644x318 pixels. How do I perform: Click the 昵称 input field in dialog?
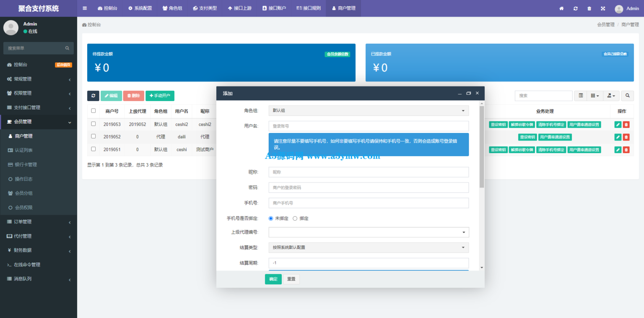click(x=369, y=172)
